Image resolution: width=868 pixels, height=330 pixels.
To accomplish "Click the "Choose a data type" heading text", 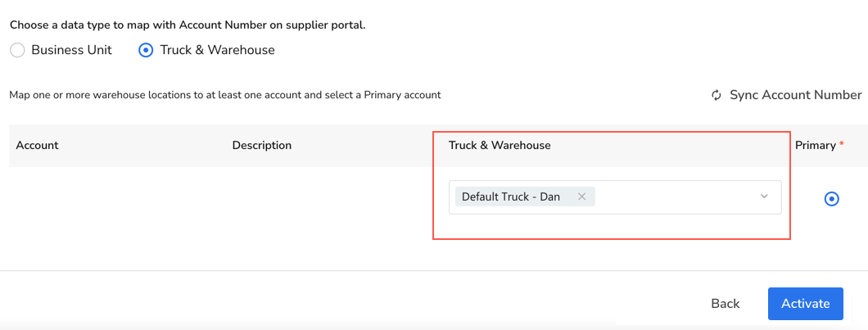I will (x=187, y=25).
